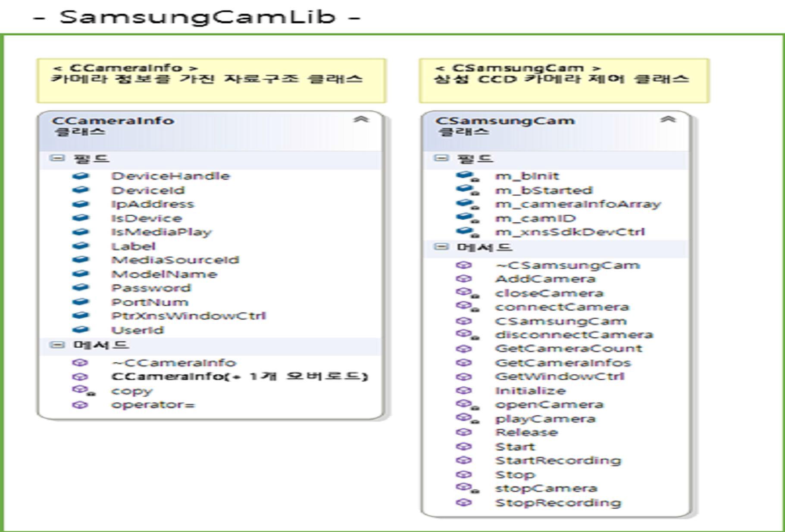This screenshot has height=532, width=785.
Task: Click the field icon beside DeviceId
Action: coord(81,190)
